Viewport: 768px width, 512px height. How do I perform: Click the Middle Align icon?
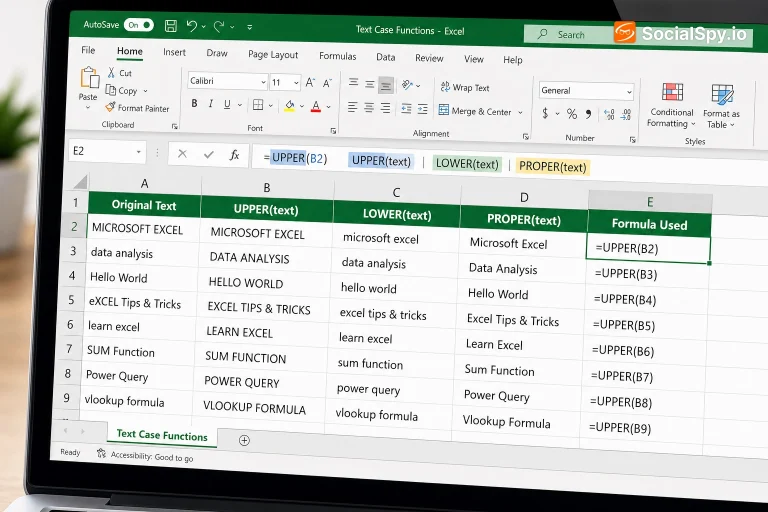[370, 84]
